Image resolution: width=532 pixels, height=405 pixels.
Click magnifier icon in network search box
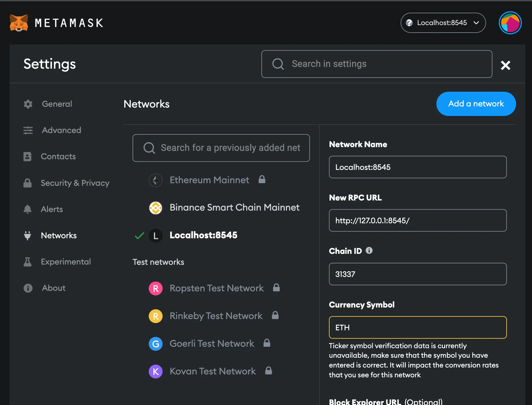coord(149,148)
